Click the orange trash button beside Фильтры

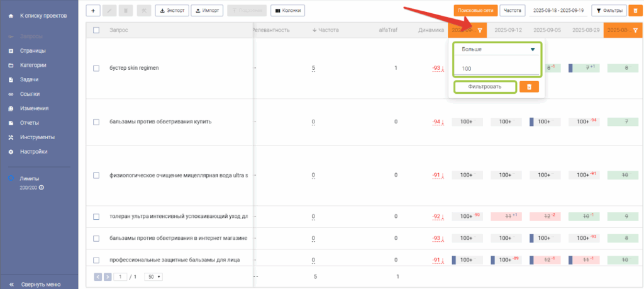635,11
